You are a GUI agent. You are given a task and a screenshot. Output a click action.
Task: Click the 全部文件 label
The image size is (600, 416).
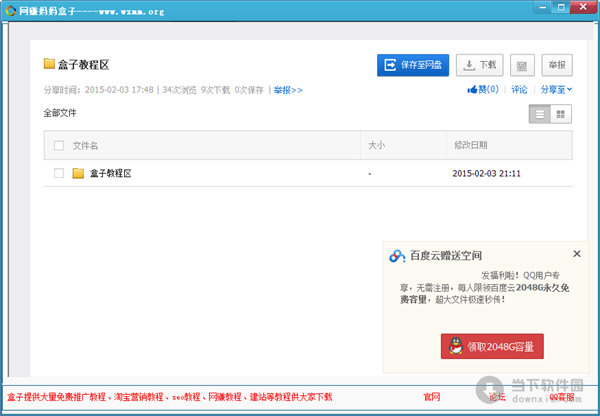(60, 113)
